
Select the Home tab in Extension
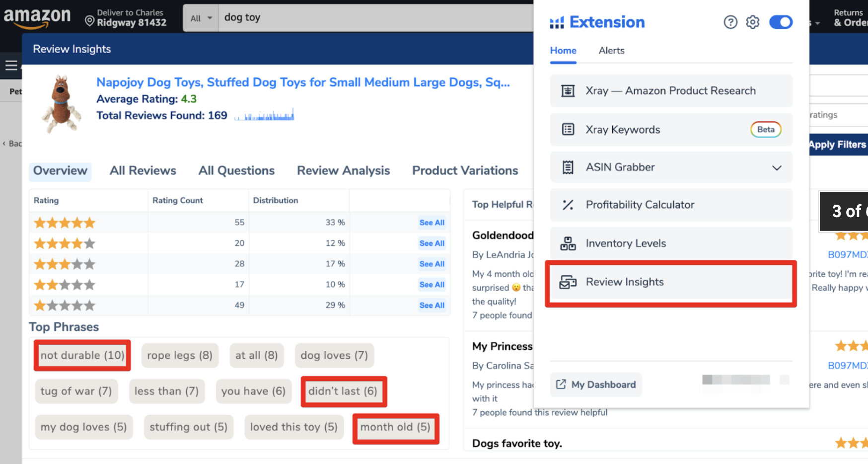(x=563, y=51)
